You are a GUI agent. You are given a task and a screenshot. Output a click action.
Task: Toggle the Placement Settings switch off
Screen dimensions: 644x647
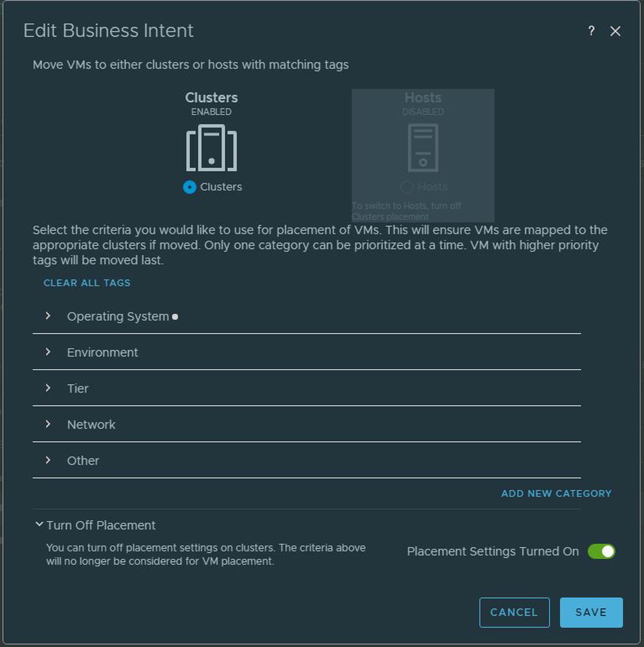(602, 552)
